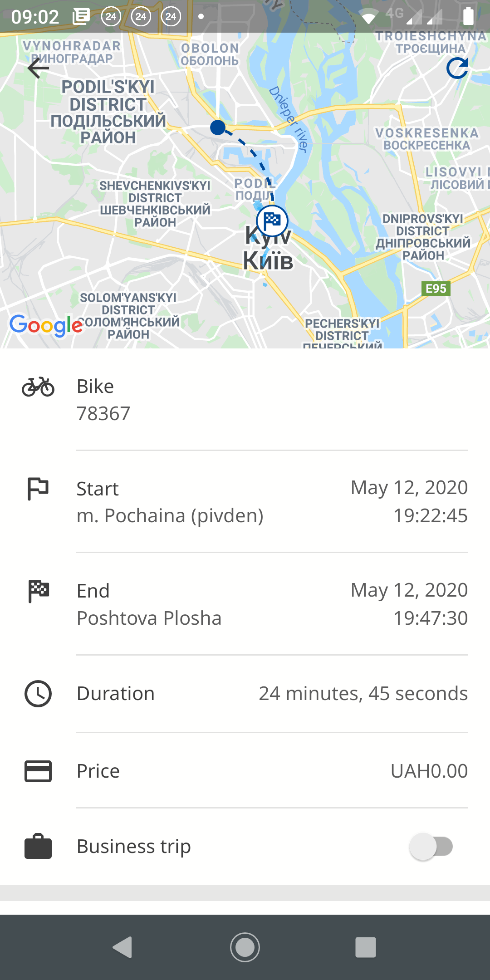Tap the UAH0.00 price value
Image resolution: width=490 pixels, height=980 pixels.
(429, 771)
